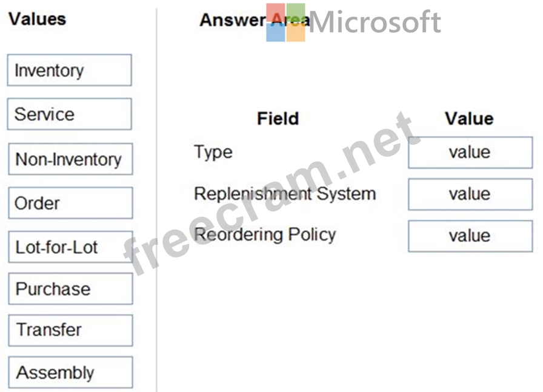Choose the Non-Inventory value box
This screenshot has width=543, height=392.
70,159
